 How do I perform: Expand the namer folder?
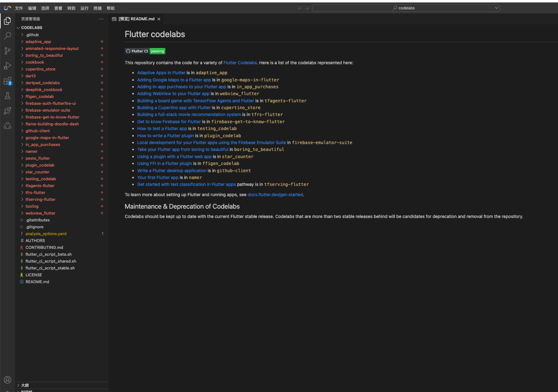(x=62, y=151)
